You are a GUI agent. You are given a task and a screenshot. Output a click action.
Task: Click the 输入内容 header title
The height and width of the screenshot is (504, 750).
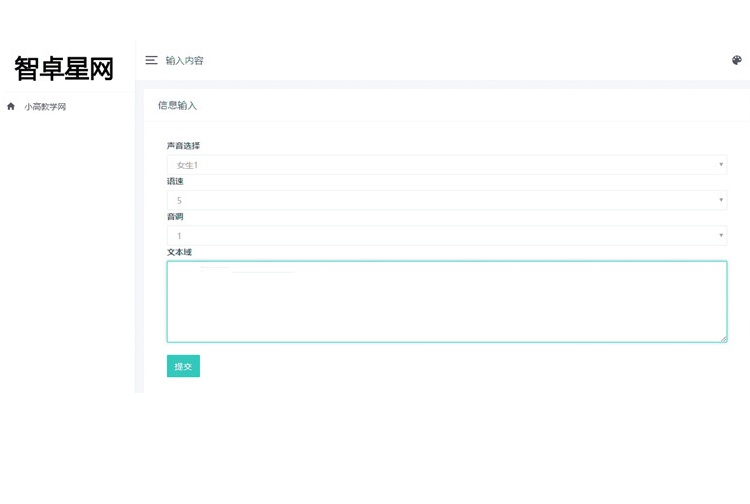click(184, 60)
